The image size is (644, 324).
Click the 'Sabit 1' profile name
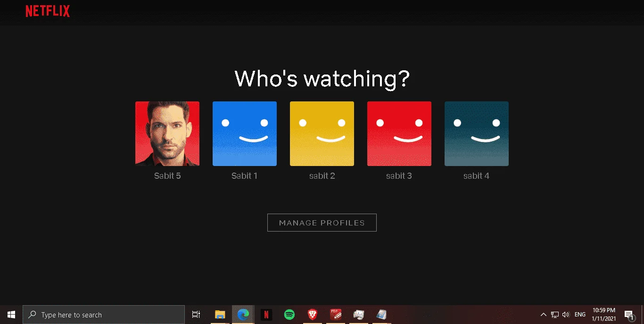tap(244, 176)
